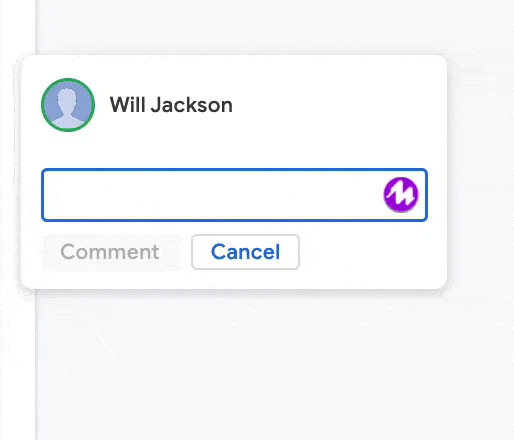Click the green-ringed user avatar
The image size is (514, 440).
point(68,105)
